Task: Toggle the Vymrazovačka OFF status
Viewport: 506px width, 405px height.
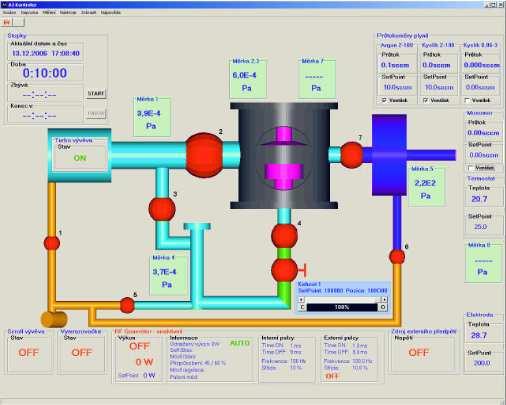Action: [82, 352]
